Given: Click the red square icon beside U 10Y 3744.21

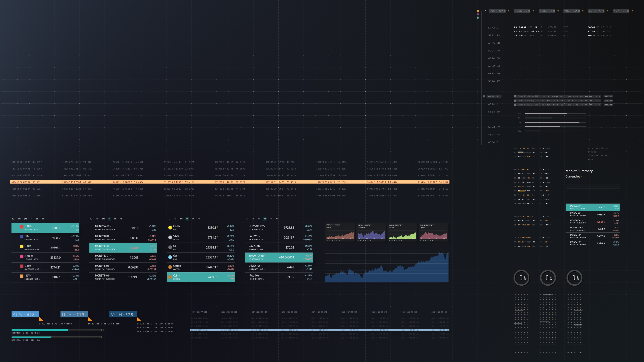Looking at the screenshot, I should (x=22, y=266).
